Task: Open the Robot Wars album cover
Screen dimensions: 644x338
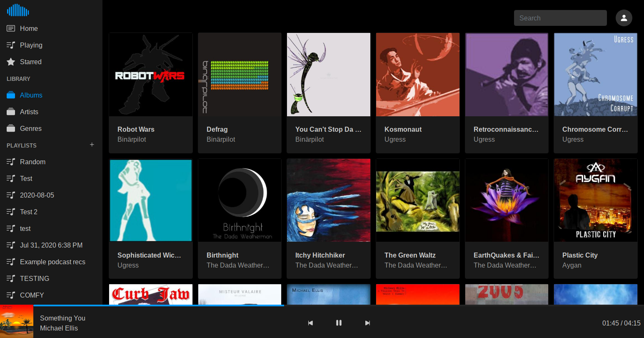Action: pos(151,75)
